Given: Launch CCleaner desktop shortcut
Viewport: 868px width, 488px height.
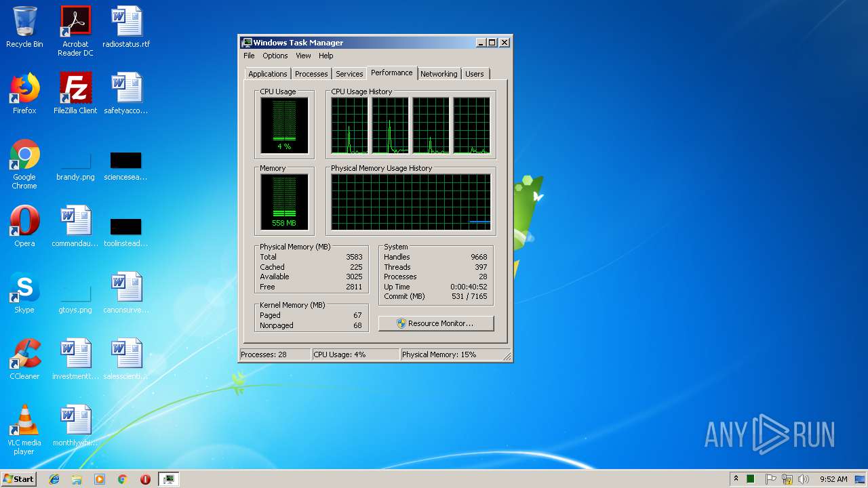Looking at the screenshot, I should [x=24, y=359].
